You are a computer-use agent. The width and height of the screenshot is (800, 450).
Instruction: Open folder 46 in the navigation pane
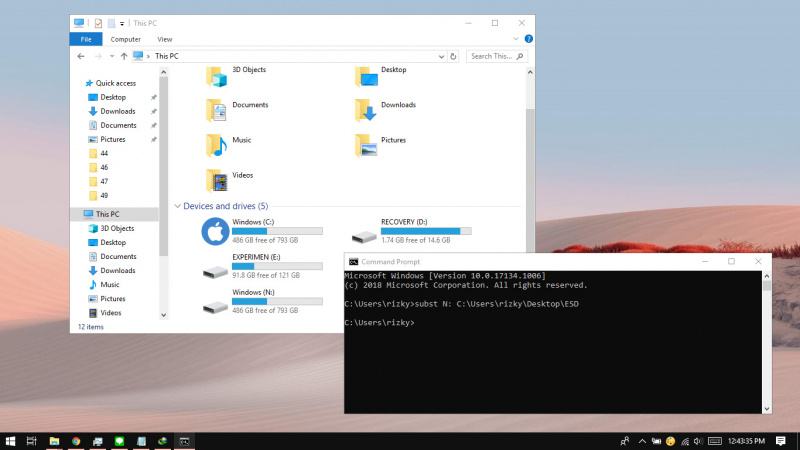104,167
